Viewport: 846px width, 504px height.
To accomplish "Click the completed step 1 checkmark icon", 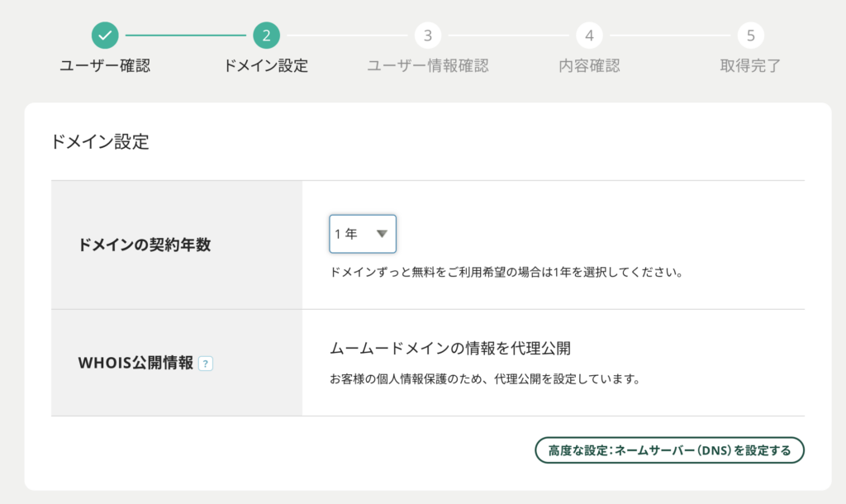I will pyautogui.click(x=105, y=36).
